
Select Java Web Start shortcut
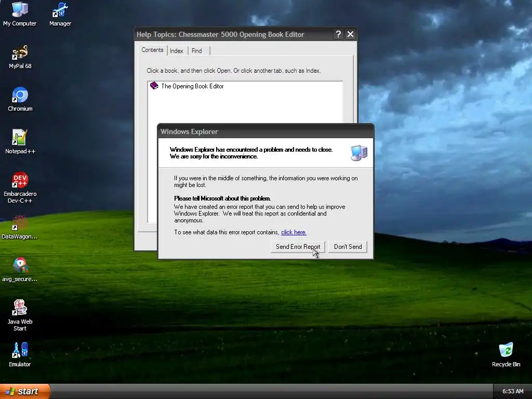point(20,315)
